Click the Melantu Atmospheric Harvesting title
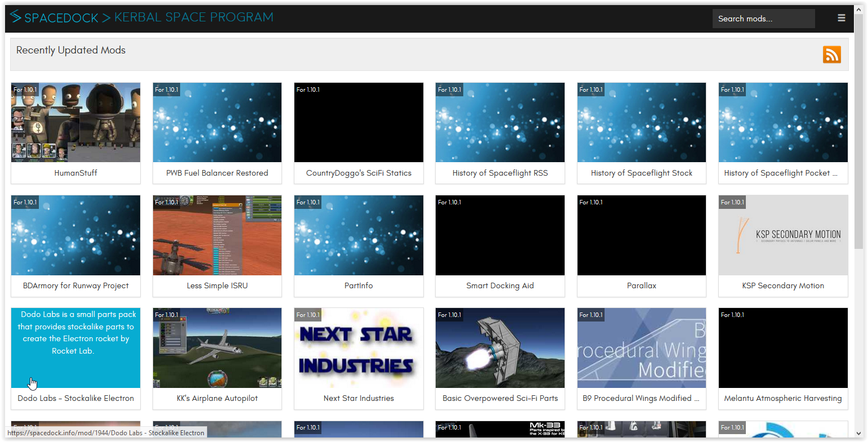This screenshot has width=868, height=442. pyautogui.click(x=783, y=398)
